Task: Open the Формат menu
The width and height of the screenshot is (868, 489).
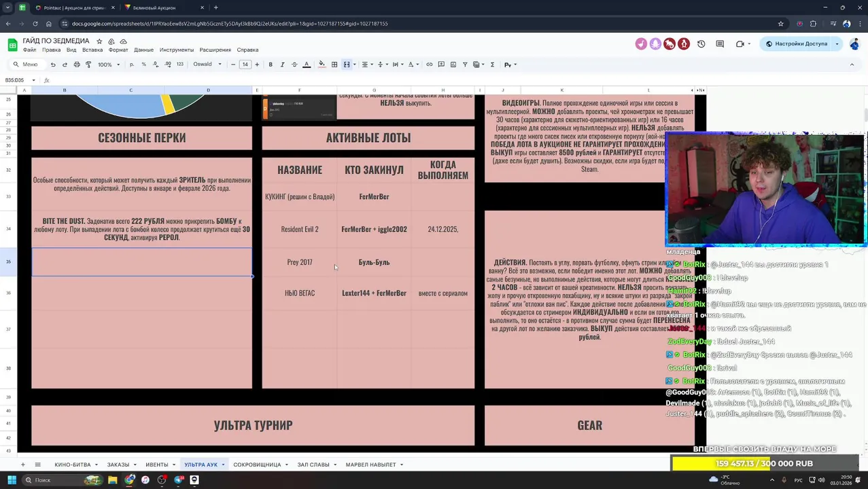Action: 118,50
